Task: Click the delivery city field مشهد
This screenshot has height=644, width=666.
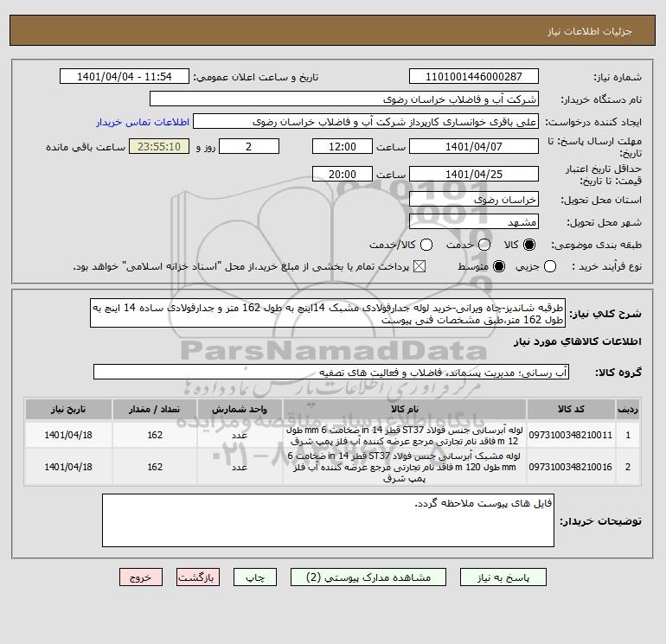Action: [x=474, y=221]
